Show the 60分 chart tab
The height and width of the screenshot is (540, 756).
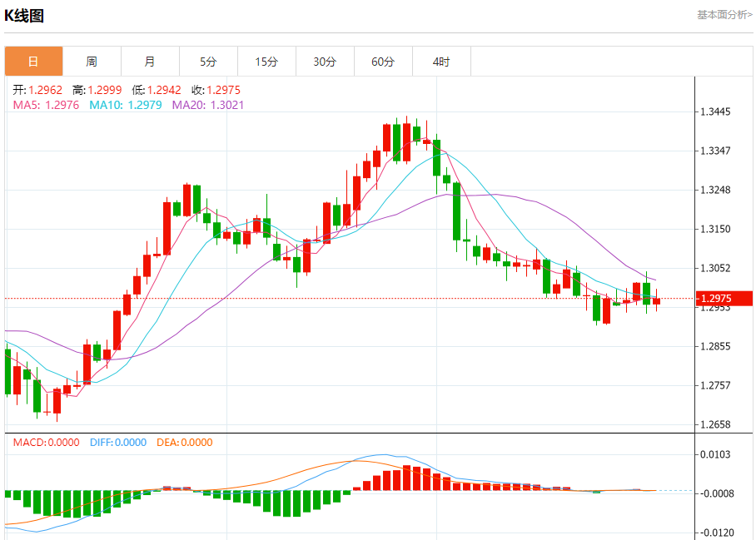click(x=383, y=62)
